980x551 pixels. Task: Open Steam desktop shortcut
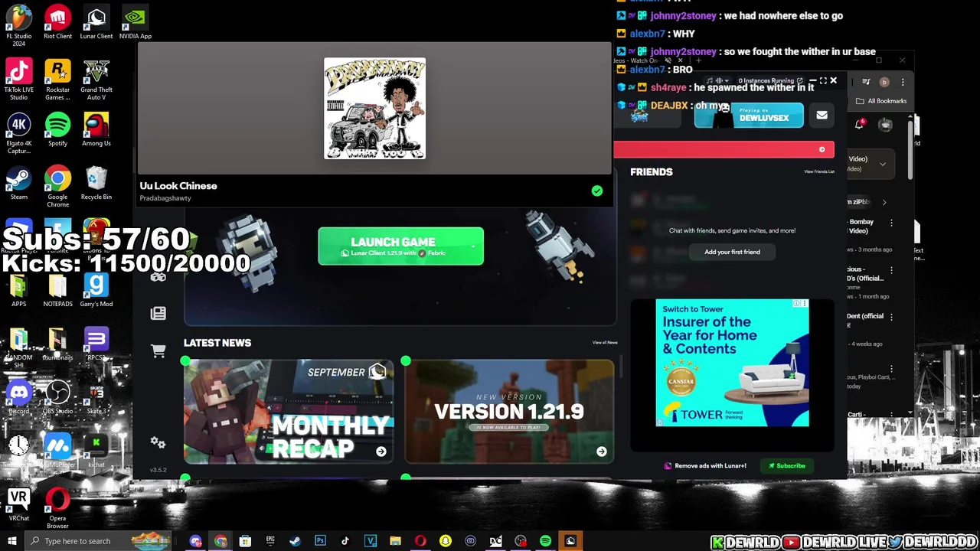point(19,184)
